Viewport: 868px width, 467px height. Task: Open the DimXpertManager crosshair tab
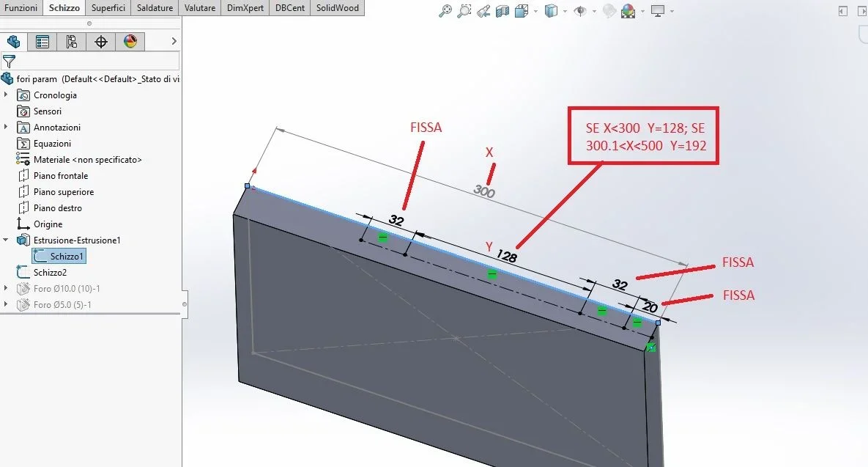101,42
